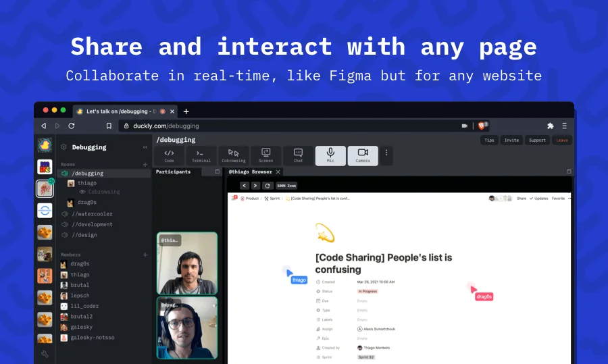This screenshot has height=364, width=608.
Task: Go back in the shared browser
Action: click(245, 186)
